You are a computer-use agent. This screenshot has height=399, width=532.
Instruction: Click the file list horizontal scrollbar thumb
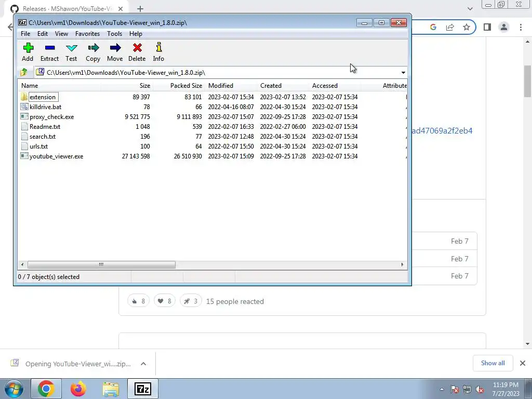[101, 264]
